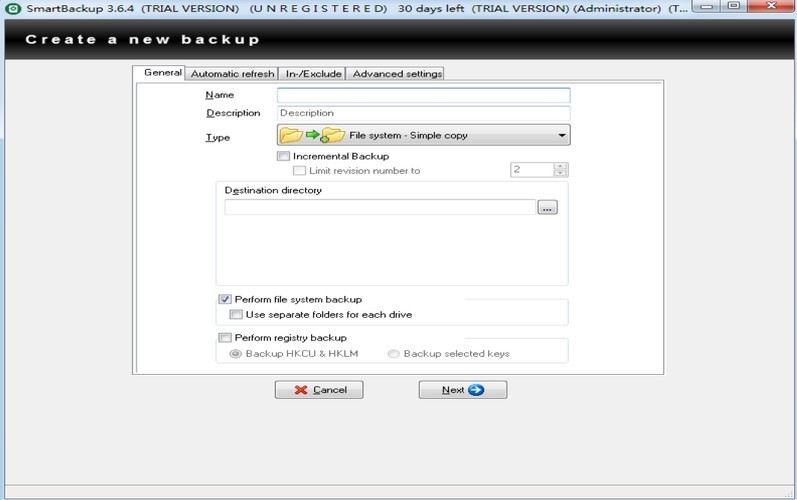The width and height of the screenshot is (797, 500).
Task: Increase revision number with up arrow
Action: point(560,166)
